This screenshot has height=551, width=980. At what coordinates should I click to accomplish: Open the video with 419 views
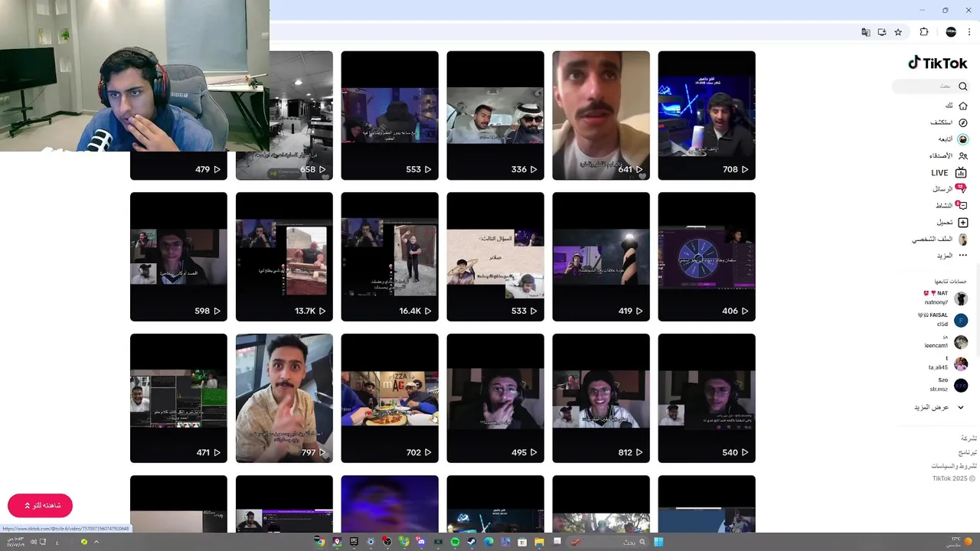click(x=601, y=256)
